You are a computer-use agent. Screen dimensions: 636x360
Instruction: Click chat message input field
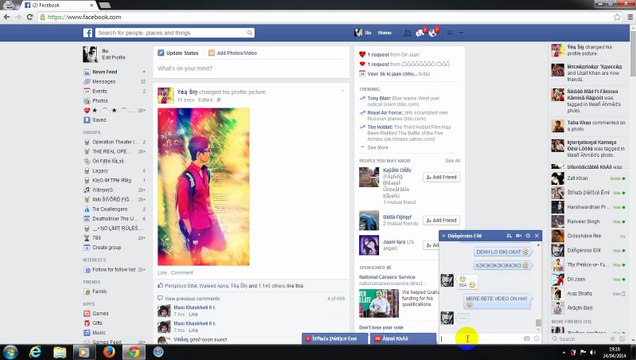click(x=480, y=339)
